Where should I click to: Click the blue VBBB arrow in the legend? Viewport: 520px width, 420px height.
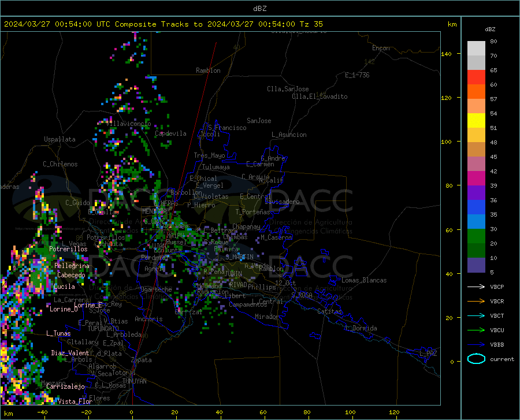pyautogui.click(x=476, y=345)
